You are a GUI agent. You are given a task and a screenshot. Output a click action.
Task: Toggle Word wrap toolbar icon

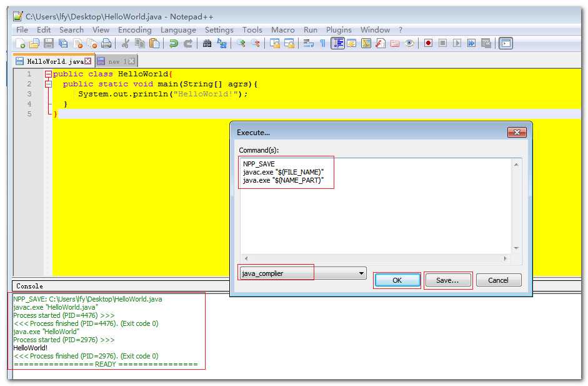[x=308, y=44]
